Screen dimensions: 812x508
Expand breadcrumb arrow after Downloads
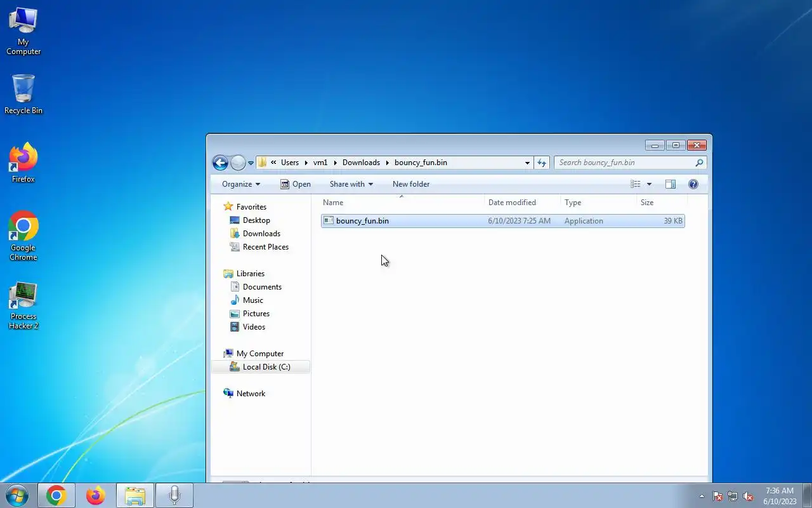[388, 163]
